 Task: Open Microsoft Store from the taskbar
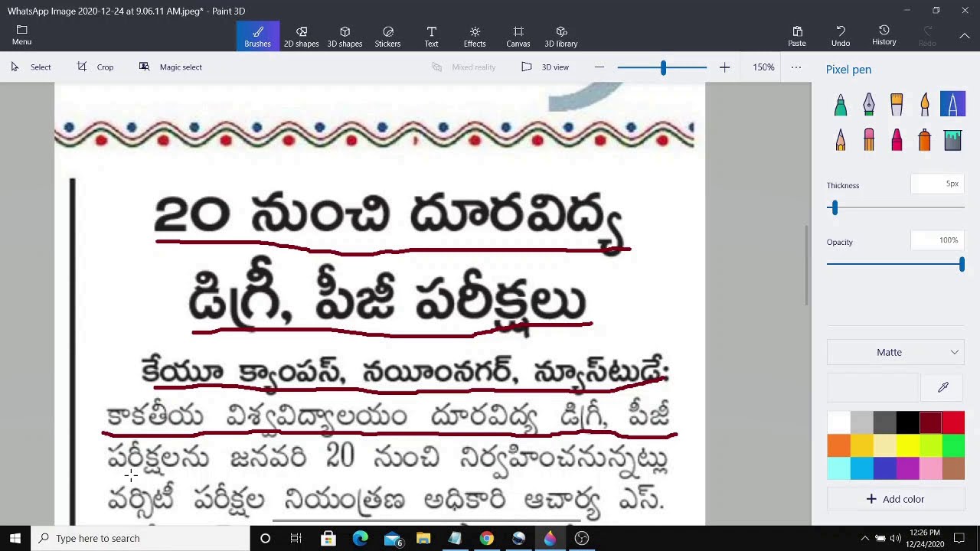pos(328,539)
